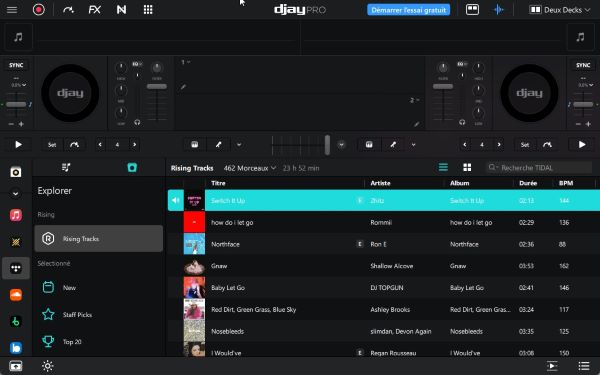Image resolution: width=600 pixels, height=375 pixels.
Task: Open the Beatsource source icon
Action: click(x=16, y=347)
